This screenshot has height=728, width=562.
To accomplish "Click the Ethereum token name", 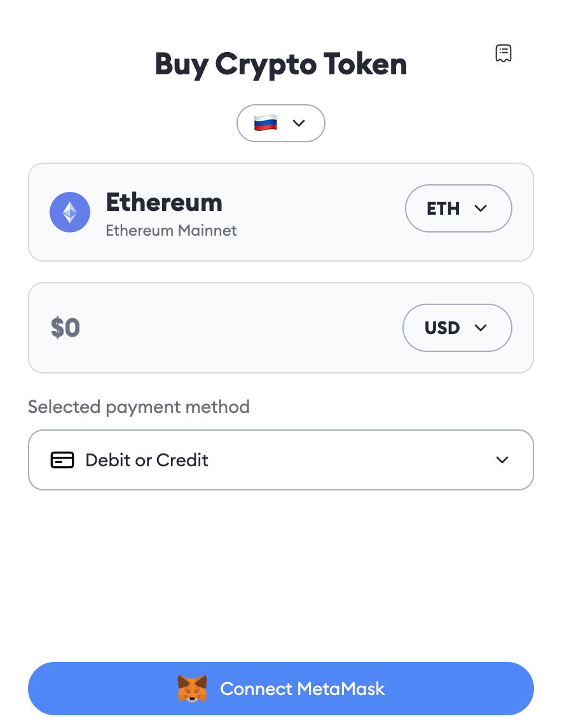I will tap(164, 203).
